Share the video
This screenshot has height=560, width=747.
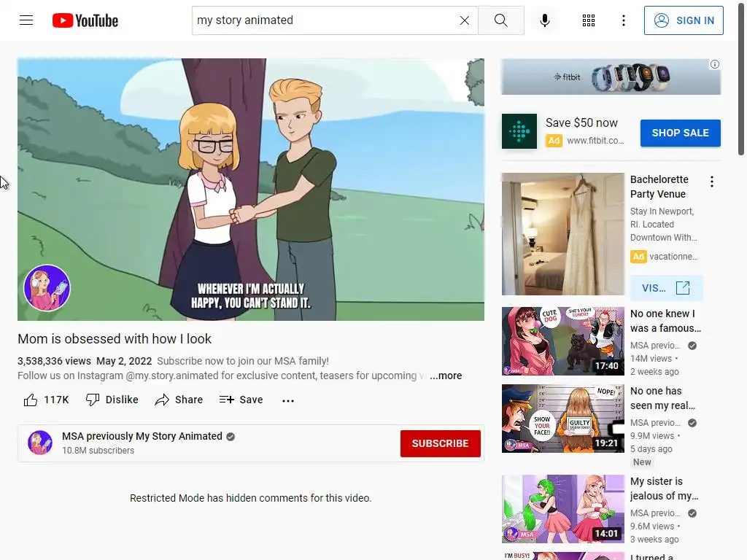[179, 400]
